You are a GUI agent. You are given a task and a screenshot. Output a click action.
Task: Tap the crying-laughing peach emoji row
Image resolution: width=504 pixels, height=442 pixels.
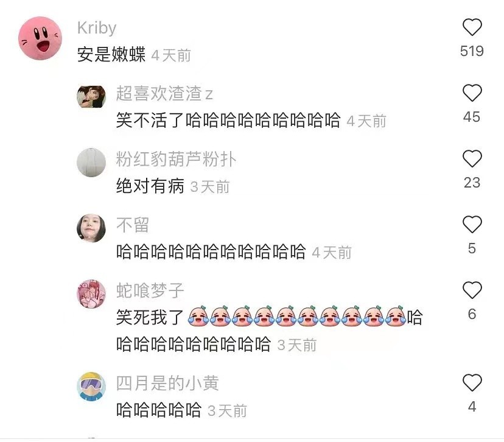tap(296, 317)
